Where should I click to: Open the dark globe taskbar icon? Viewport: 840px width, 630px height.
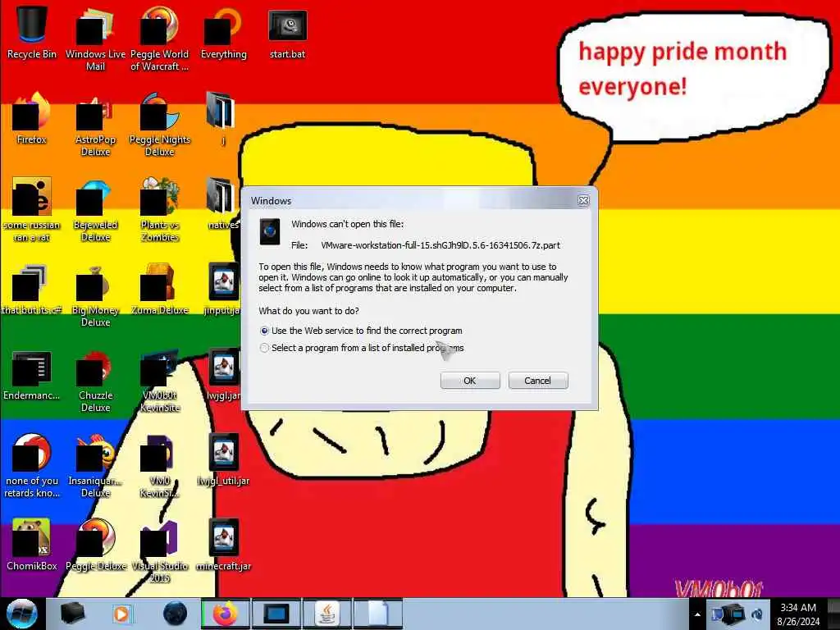click(175, 614)
